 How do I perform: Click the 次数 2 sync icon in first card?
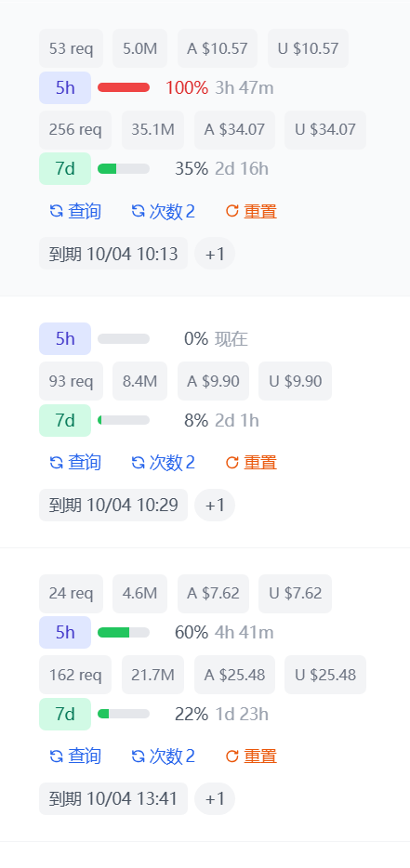coord(138,211)
